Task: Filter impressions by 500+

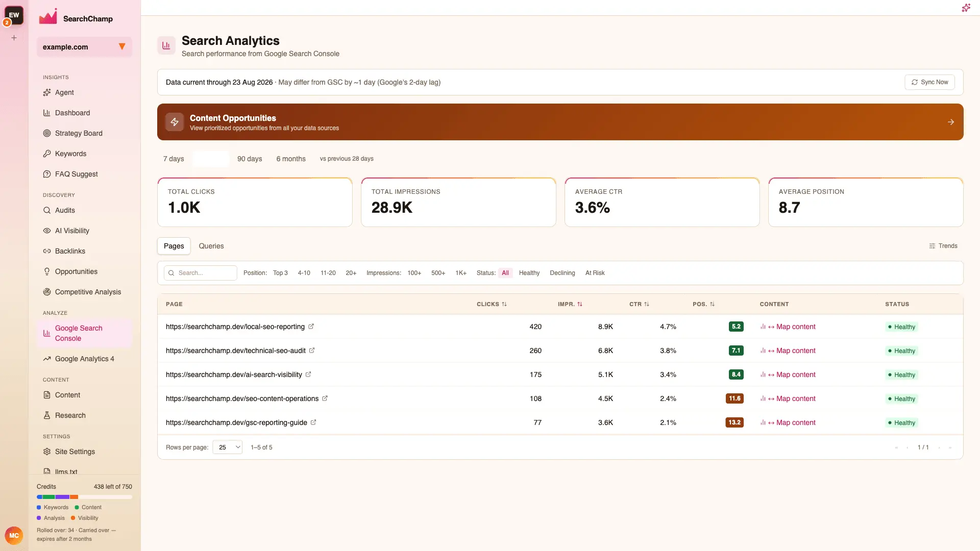Action: pos(438,273)
